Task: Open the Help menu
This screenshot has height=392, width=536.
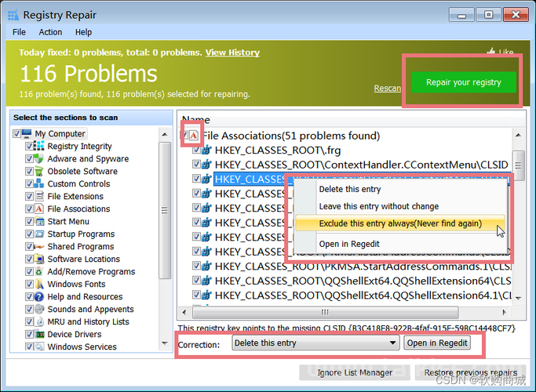Action: pos(83,32)
